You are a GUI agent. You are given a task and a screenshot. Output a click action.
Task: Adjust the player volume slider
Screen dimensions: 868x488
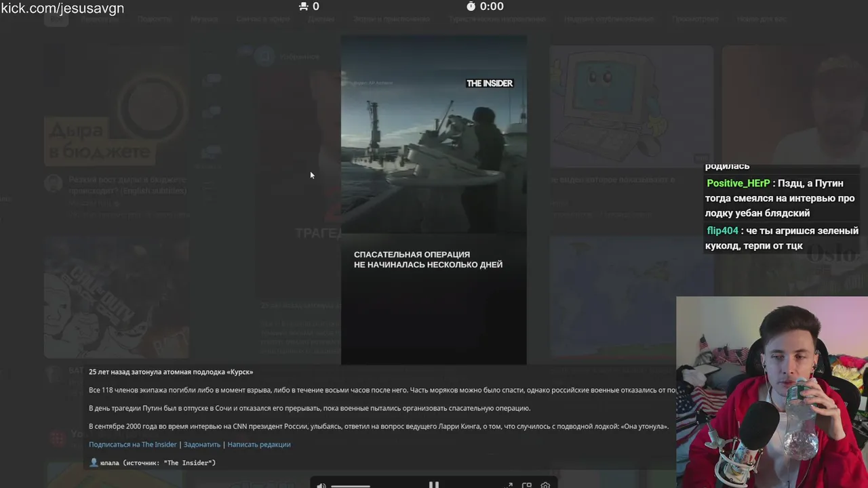(x=351, y=485)
